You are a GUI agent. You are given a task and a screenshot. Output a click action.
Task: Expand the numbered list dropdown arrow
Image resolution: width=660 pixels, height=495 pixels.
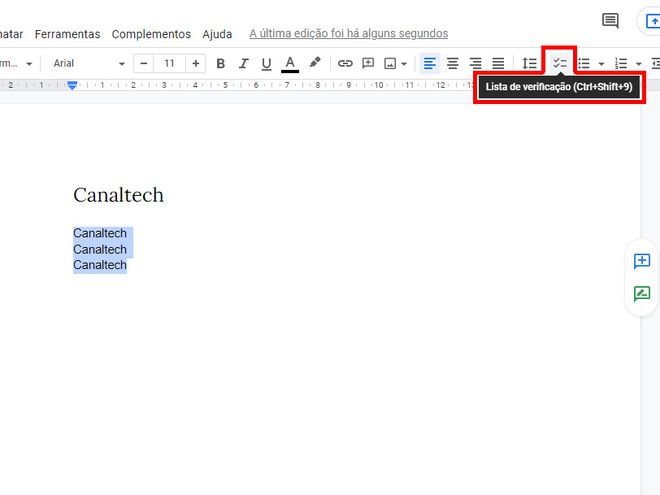click(x=639, y=64)
